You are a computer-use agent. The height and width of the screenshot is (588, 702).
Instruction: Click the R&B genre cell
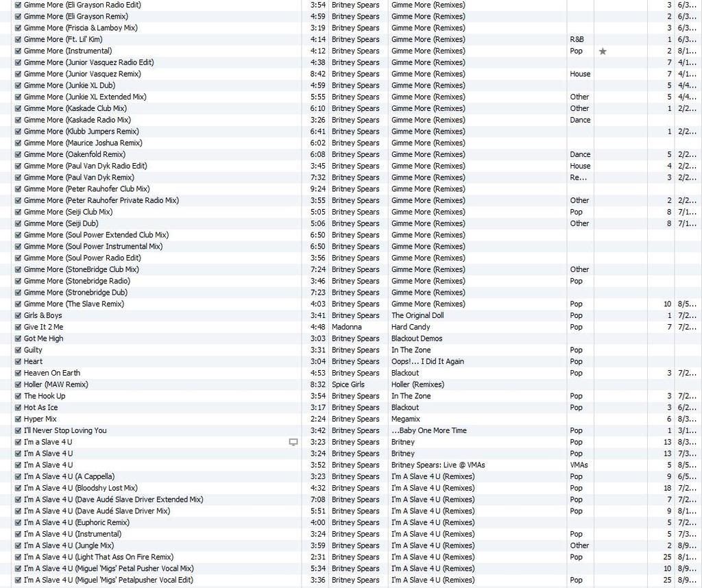[x=576, y=40]
